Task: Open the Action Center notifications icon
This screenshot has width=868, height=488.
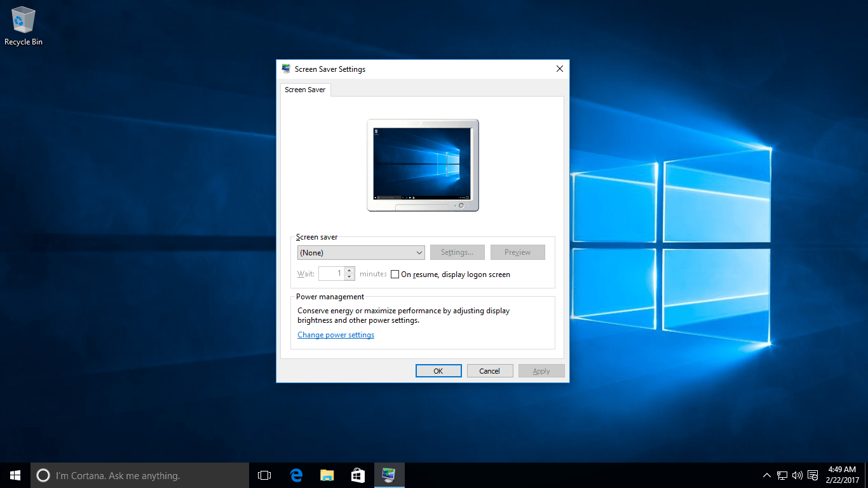Action: click(813, 475)
